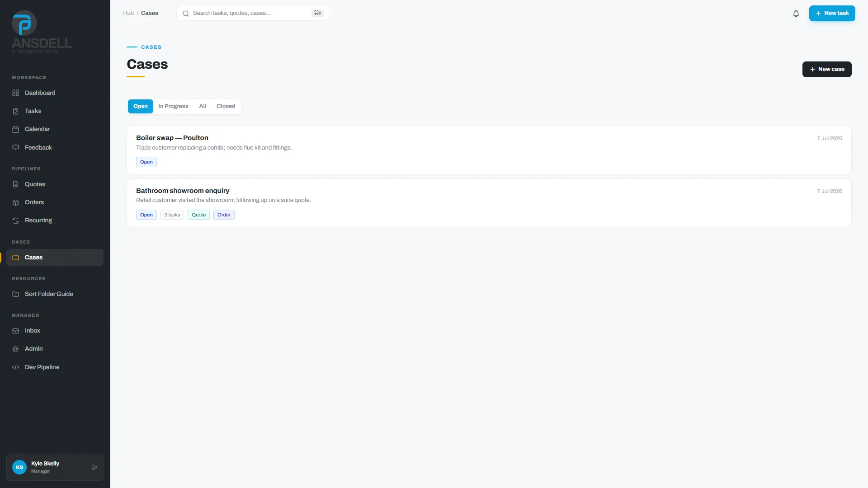This screenshot has height=488, width=868.
Task: Click the Quotes document icon
Action: pyautogui.click(x=15, y=184)
